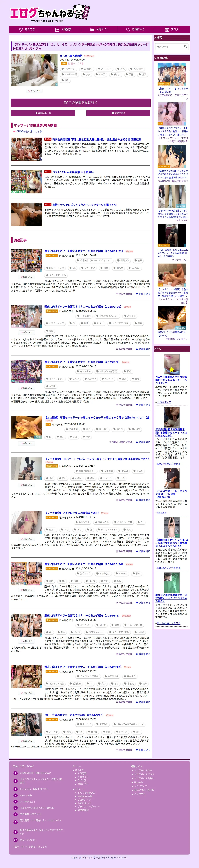Open the あんてな navigation tab

[27, 30]
